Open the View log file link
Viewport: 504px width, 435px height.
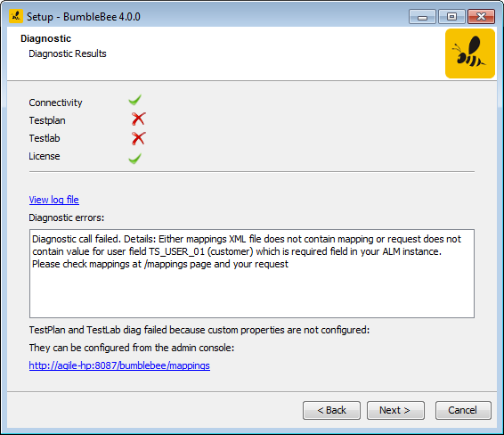(54, 200)
